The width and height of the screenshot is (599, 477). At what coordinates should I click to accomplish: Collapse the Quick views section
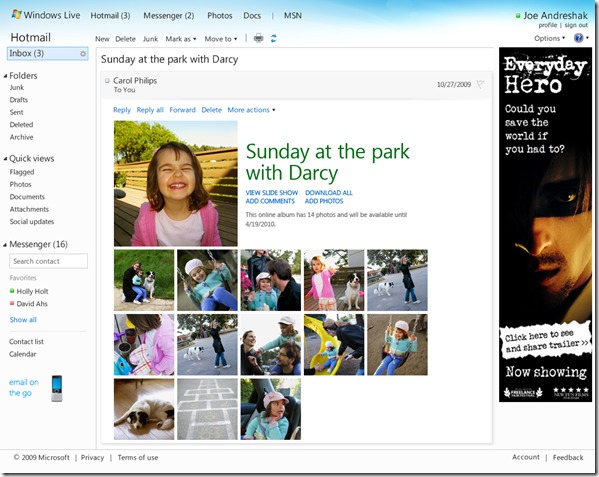(x=5, y=158)
